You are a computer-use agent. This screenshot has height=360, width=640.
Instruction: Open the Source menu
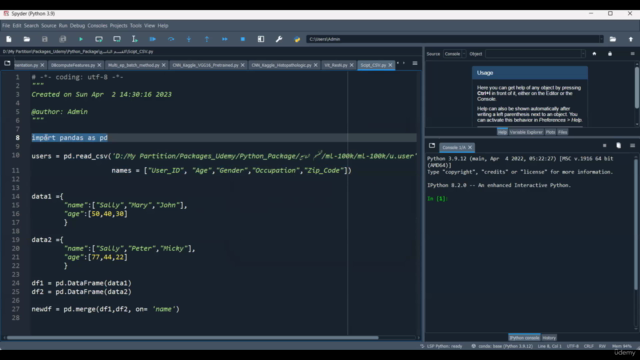coord(49,26)
